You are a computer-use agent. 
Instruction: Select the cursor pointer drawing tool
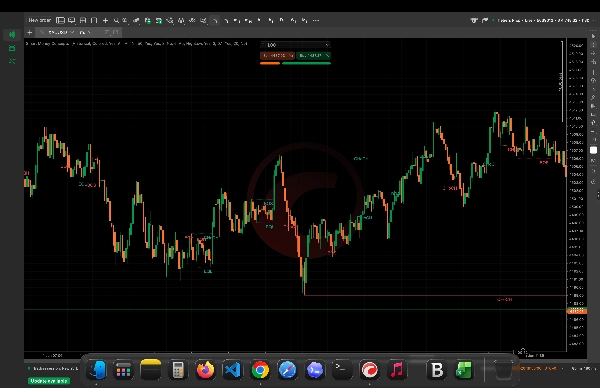click(x=593, y=36)
